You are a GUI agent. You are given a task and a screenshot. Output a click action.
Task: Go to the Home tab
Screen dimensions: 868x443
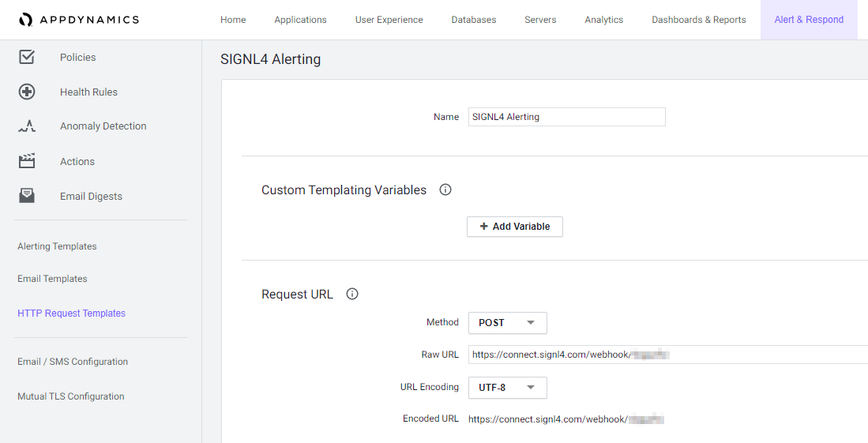coord(233,20)
